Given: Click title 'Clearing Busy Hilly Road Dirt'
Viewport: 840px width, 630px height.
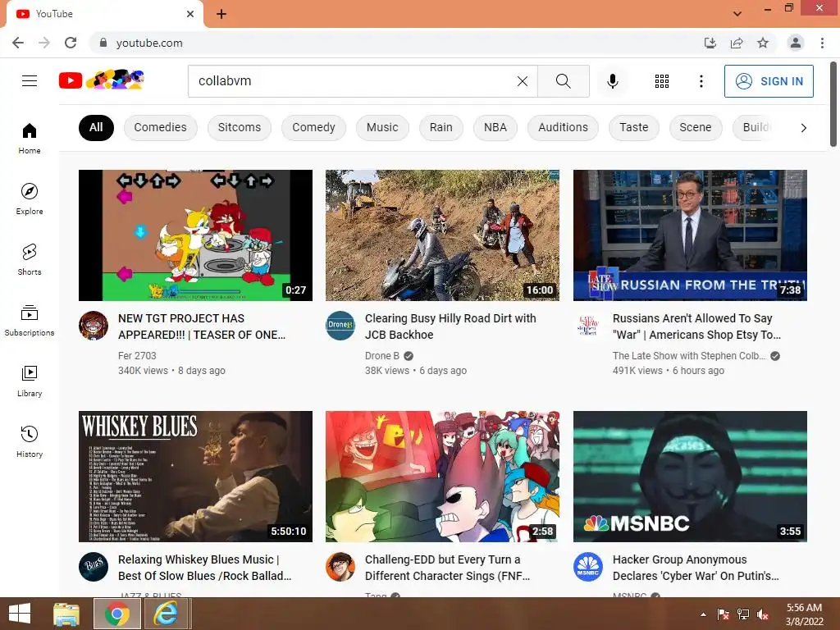Looking at the screenshot, I should coord(450,326).
